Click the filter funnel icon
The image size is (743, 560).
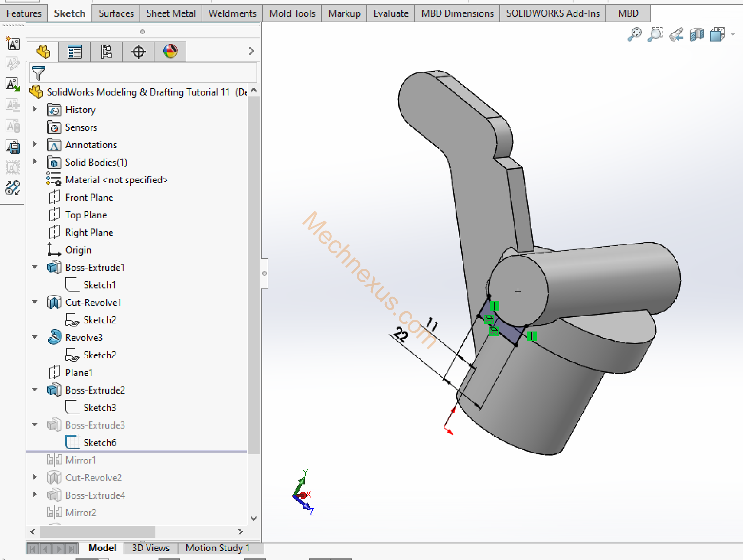[x=38, y=73]
